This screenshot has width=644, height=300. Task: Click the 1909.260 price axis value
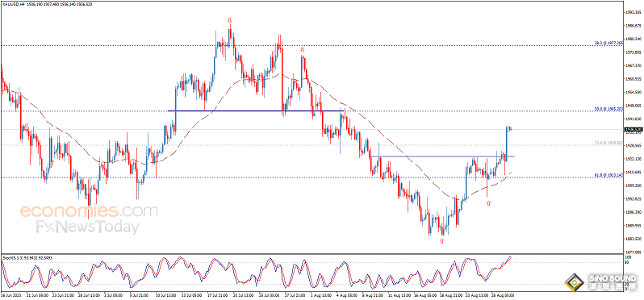[633, 185]
